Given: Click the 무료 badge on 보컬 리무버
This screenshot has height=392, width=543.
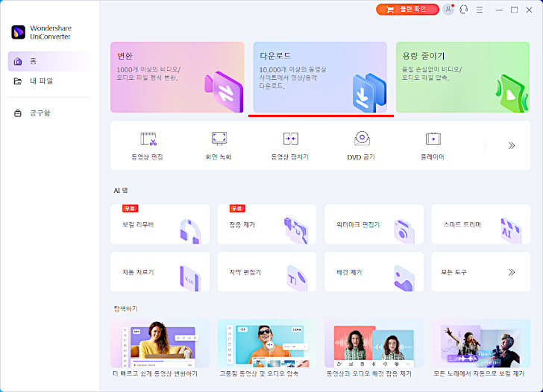Looking at the screenshot, I should point(131,208).
